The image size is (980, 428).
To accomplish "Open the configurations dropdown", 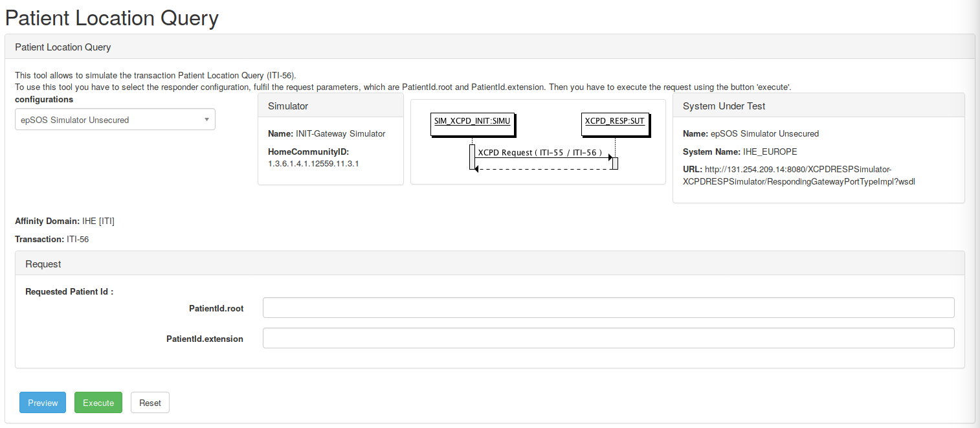I will tap(110, 120).
